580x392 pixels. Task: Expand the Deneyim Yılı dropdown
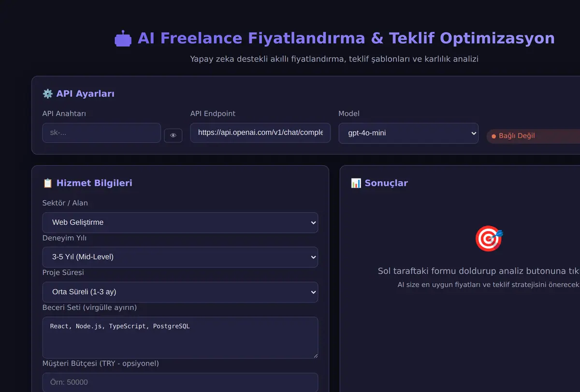click(180, 257)
